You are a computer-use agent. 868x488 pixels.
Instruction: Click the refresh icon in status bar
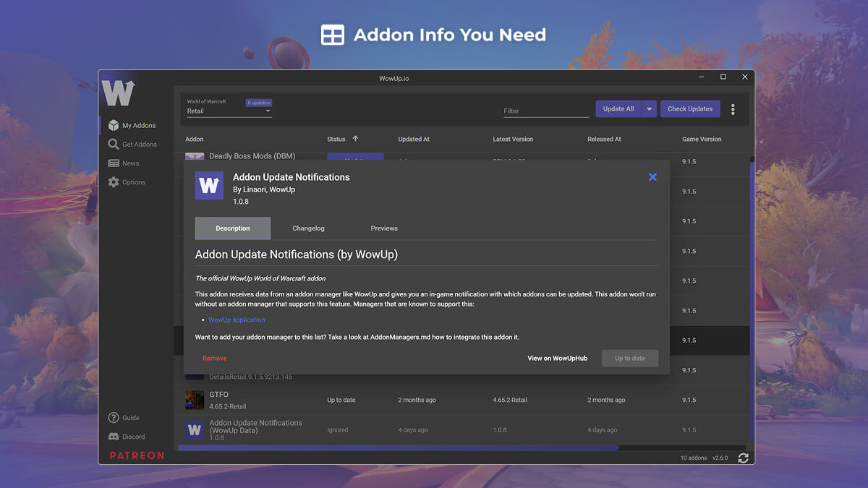pyautogui.click(x=743, y=458)
